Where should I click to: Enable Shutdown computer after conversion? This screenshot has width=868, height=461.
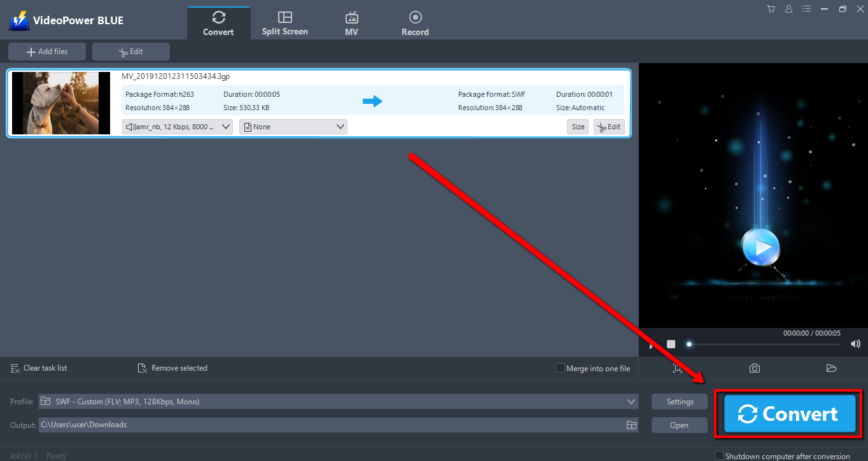pyautogui.click(x=720, y=455)
